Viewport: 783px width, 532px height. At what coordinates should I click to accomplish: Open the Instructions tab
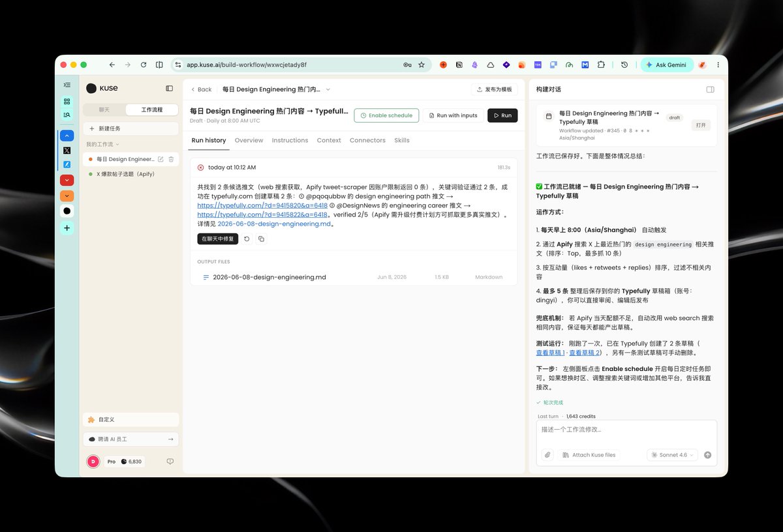point(290,140)
